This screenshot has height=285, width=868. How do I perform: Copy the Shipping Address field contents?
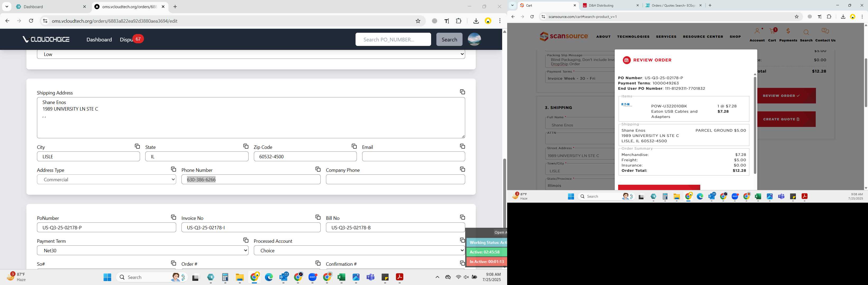[462, 92]
